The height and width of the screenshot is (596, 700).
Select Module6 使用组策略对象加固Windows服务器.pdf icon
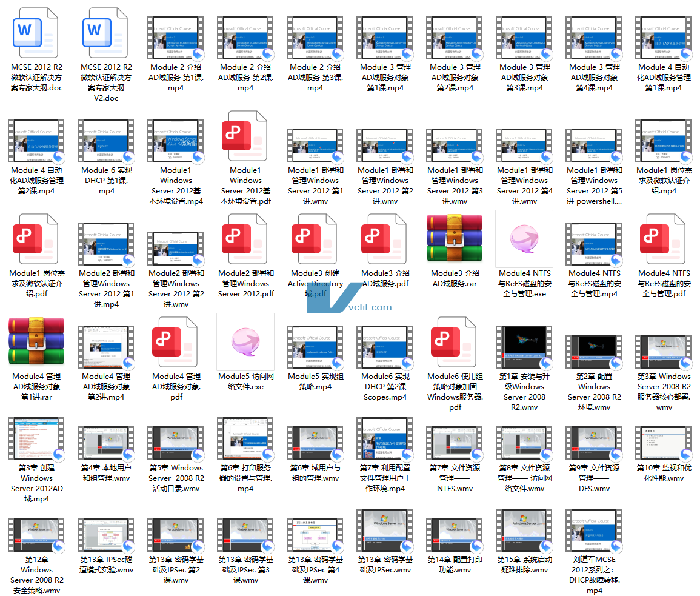click(455, 342)
